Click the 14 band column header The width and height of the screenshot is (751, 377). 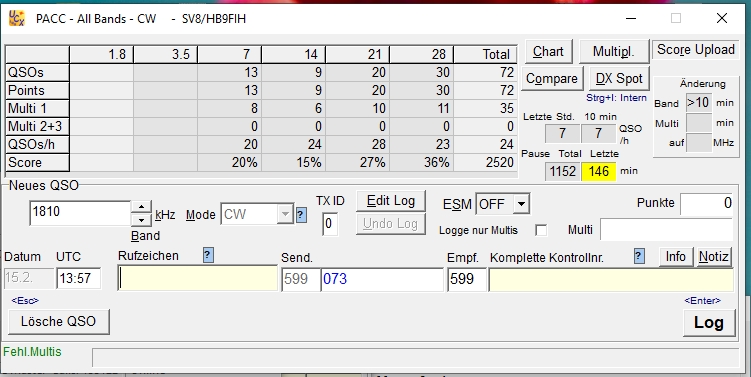[x=294, y=55]
